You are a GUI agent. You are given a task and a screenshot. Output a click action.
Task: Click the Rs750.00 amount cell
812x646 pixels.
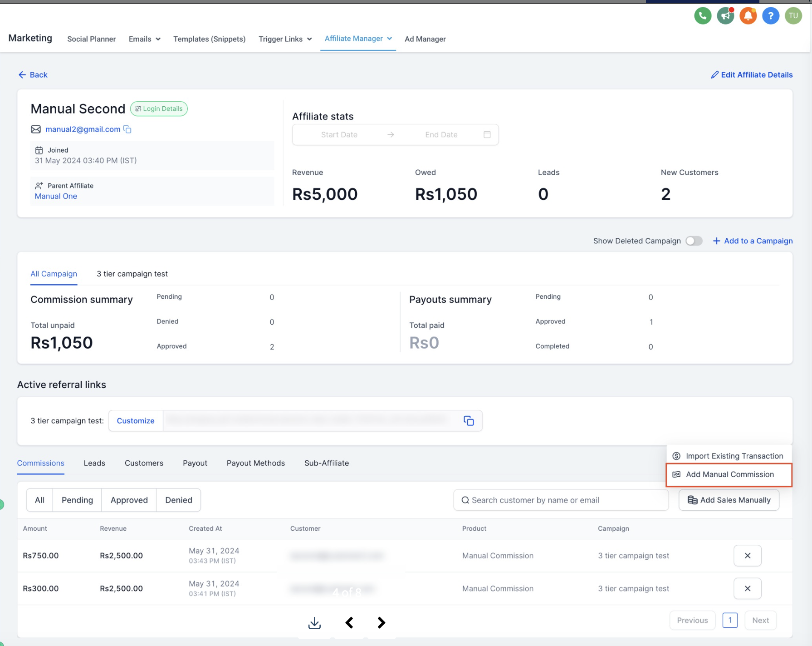coord(41,556)
